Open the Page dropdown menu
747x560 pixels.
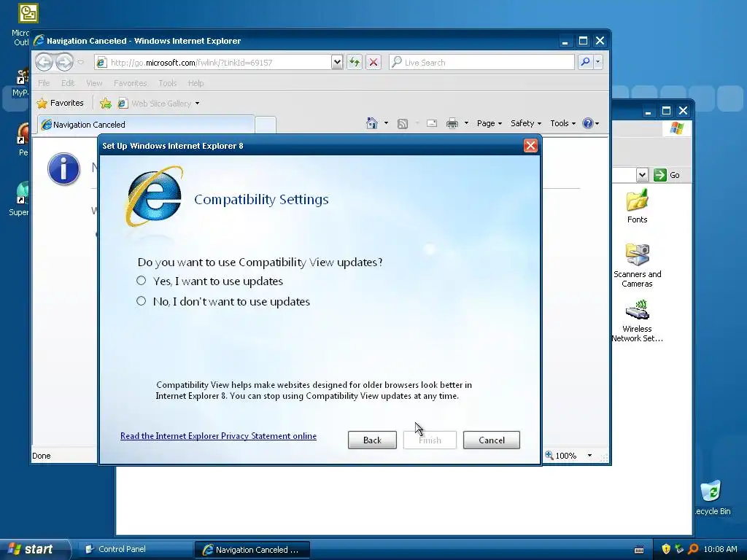click(489, 123)
